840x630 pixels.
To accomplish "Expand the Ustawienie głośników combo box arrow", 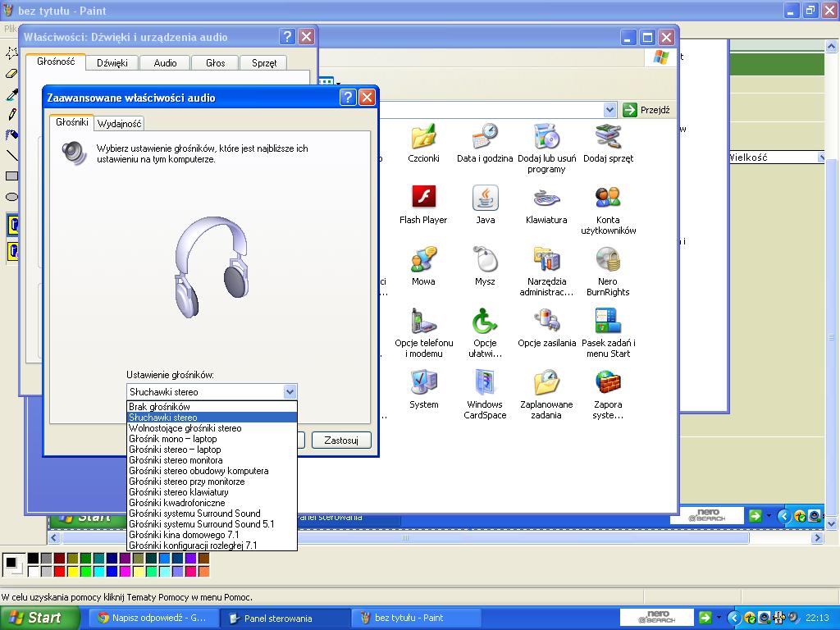I will [289, 392].
